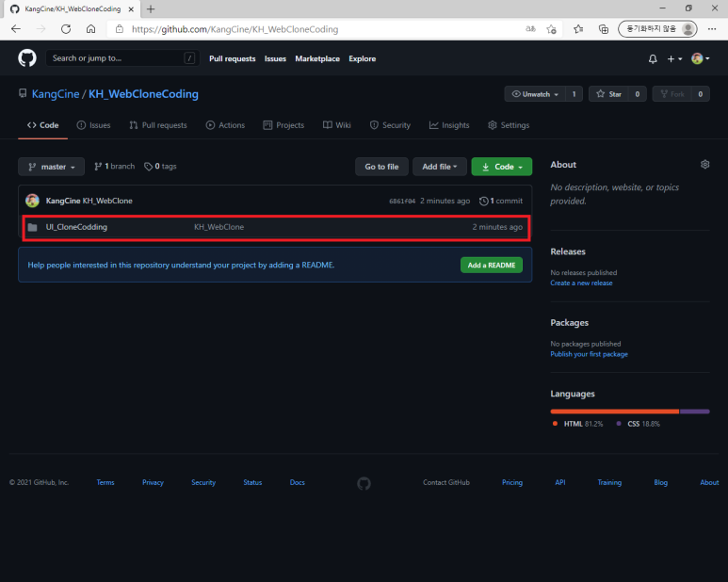Click the purple CSS language bar segment
The width and height of the screenshot is (728, 582).
coord(695,412)
